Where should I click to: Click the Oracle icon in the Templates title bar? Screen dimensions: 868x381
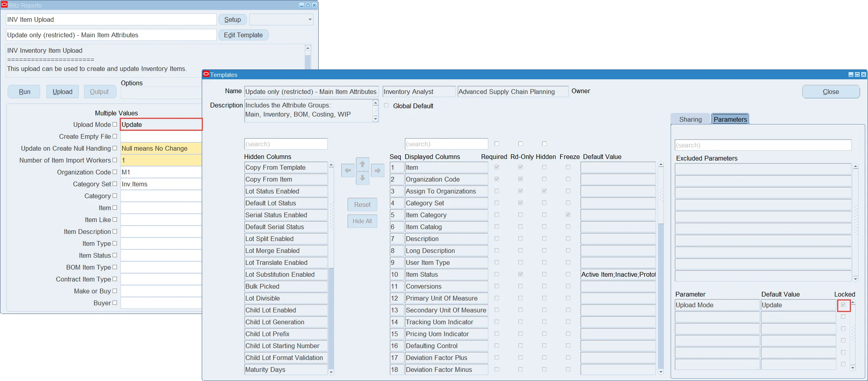point(206,74)
